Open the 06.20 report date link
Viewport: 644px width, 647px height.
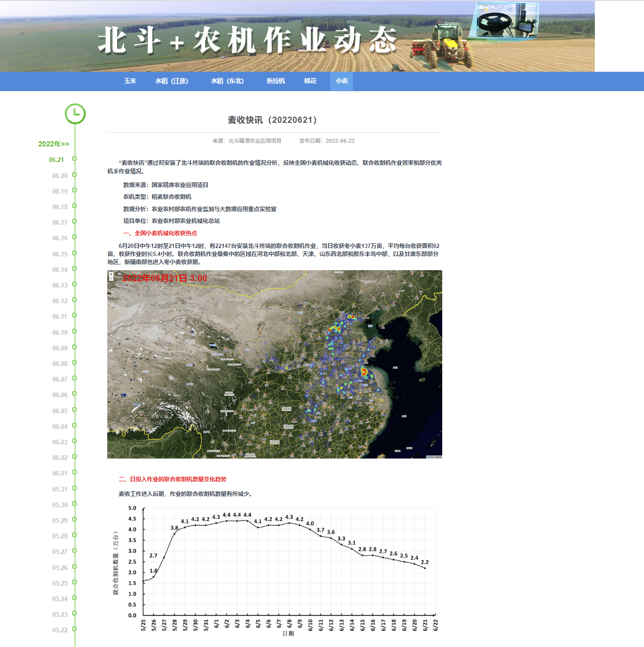pos(60,176)
